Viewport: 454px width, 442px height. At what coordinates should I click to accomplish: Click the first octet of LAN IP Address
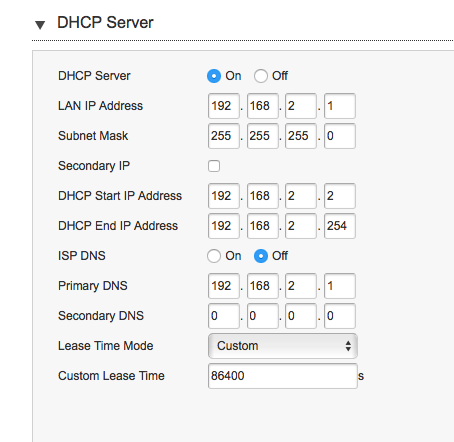tap(224, 106)
